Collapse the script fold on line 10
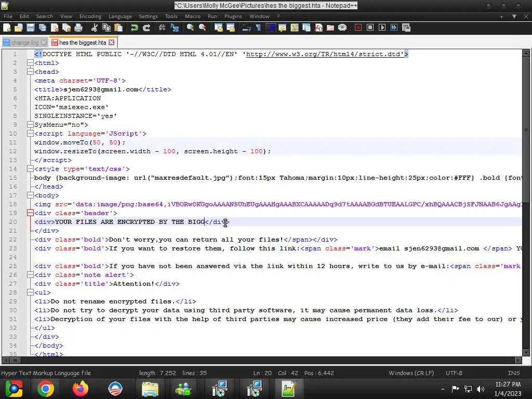 (30, 134)
